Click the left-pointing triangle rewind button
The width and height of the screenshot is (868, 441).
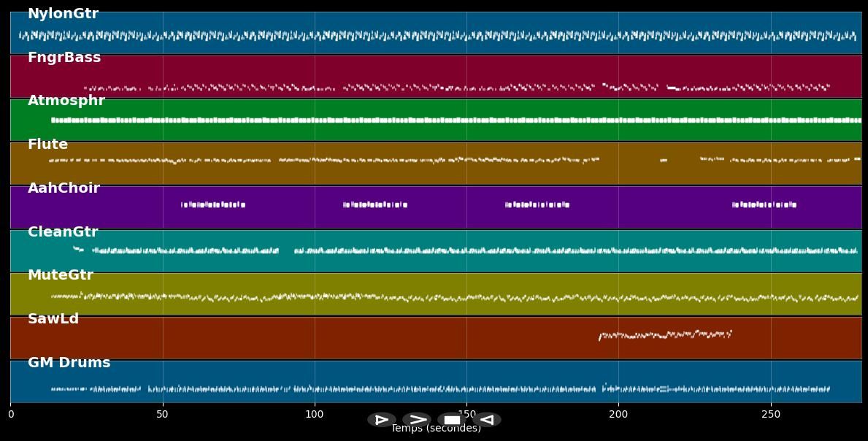click(488, 420)
